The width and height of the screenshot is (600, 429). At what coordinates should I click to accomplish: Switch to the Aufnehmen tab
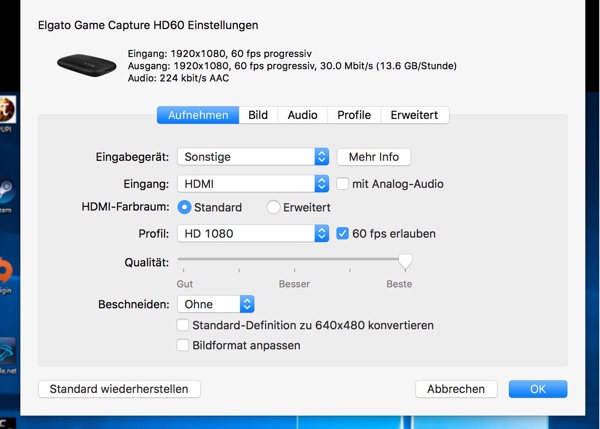198,115
